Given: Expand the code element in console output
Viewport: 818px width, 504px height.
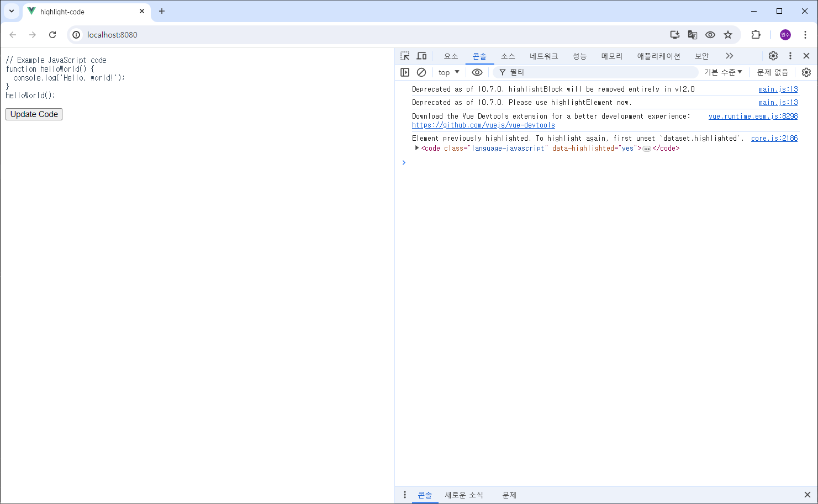Looking at the screenshot, I should tap(416, 148).
